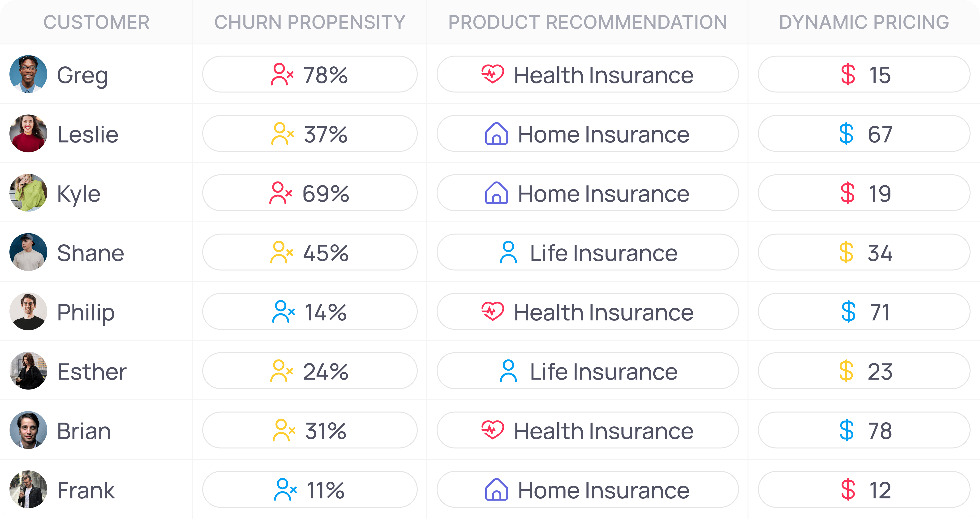Viewport: 980px width, 519px height.
Task: Click the blue churn icon in Frank's row
Action: (285, 490)
